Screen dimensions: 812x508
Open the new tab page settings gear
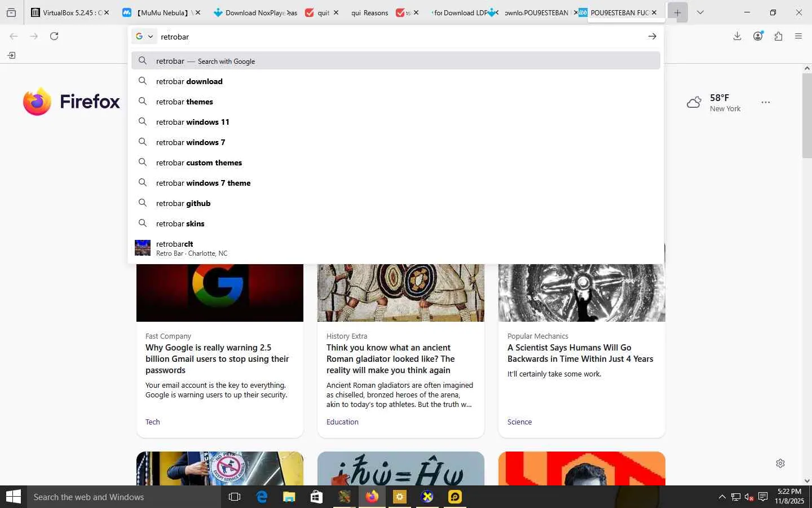point(780,463)
